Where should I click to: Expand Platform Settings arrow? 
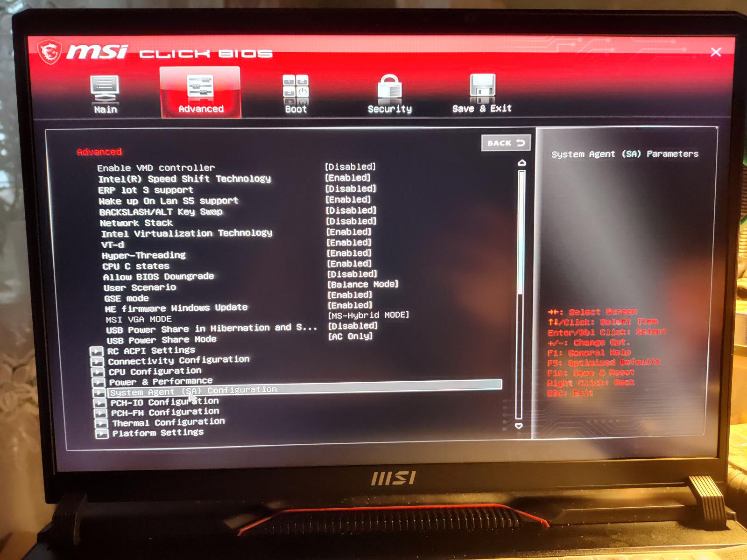click(101, 434)
